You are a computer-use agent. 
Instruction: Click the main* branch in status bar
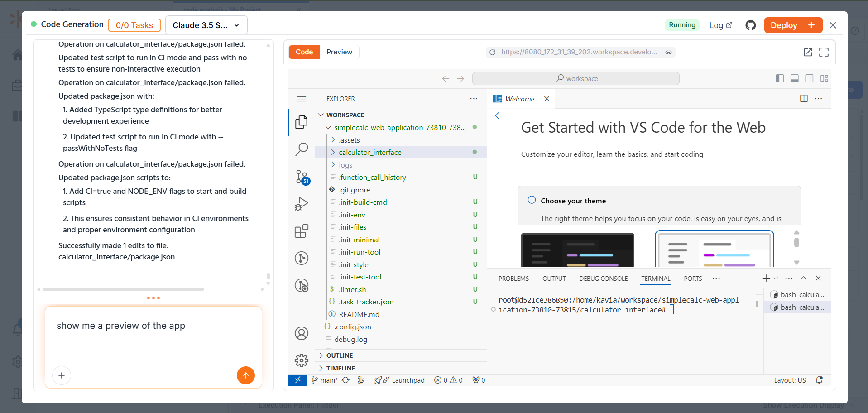[x=325, y=380]
